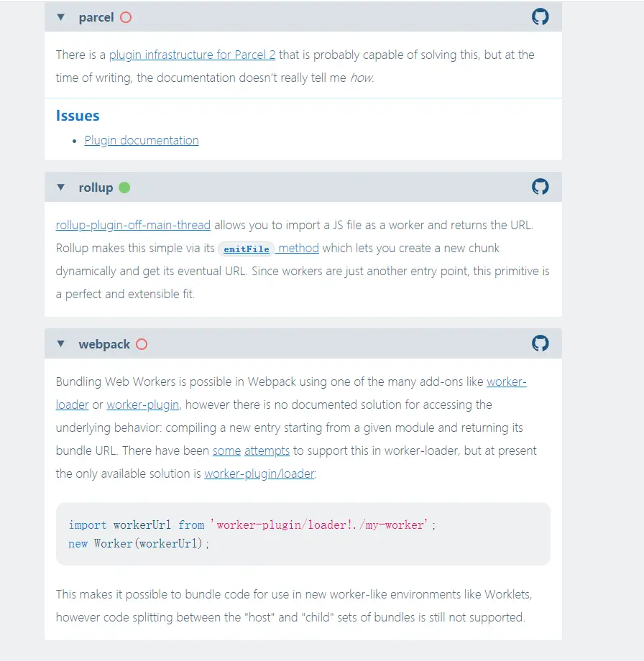Follow the 'some' link in webpack text
The height and width of the screenshot is (661, 644).
click(x=226, y=450)
